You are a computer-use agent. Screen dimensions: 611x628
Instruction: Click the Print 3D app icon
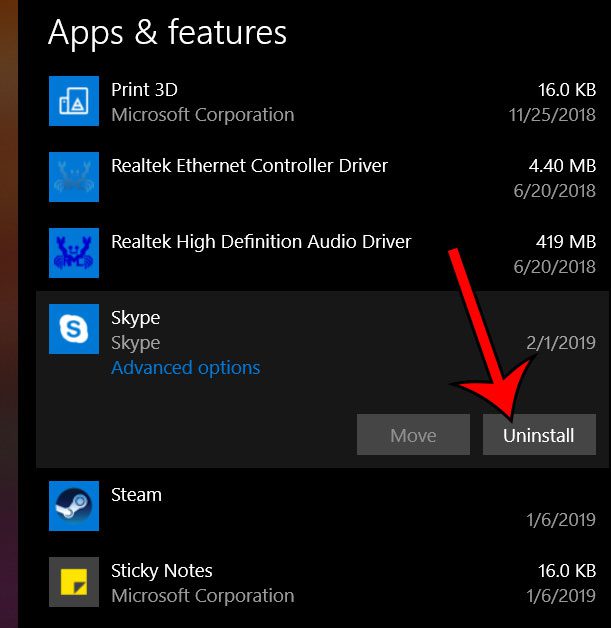click(74, 101)
